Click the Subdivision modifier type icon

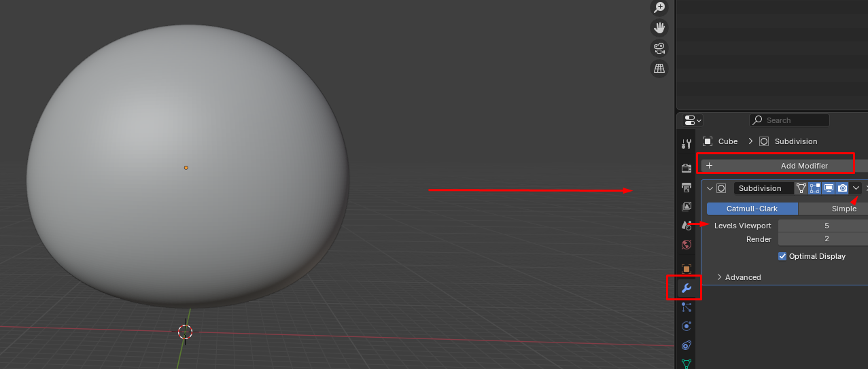[x=721, y=188]
